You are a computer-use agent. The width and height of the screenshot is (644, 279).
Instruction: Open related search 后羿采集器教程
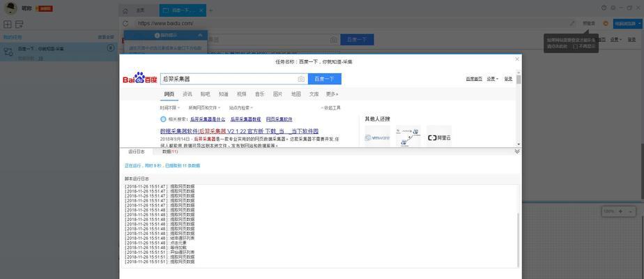[245, 119]
